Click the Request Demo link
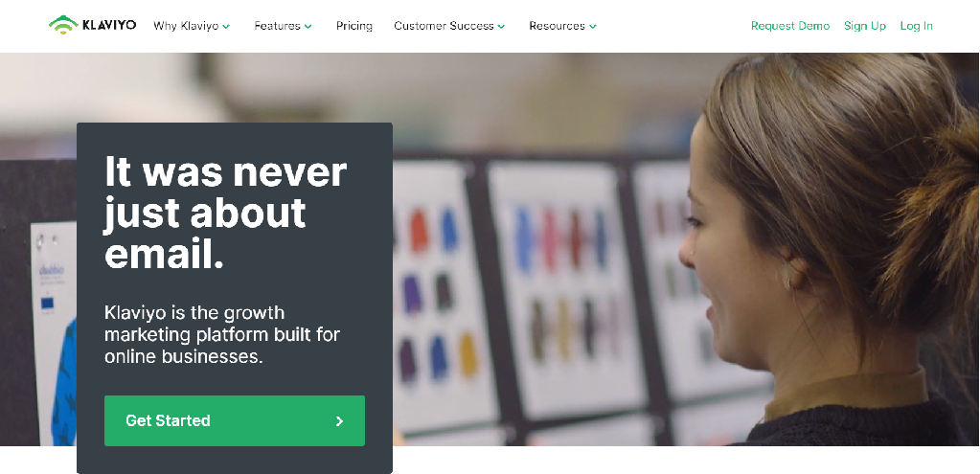The height and width of the screenshot is (474, 980). (790, 26)
